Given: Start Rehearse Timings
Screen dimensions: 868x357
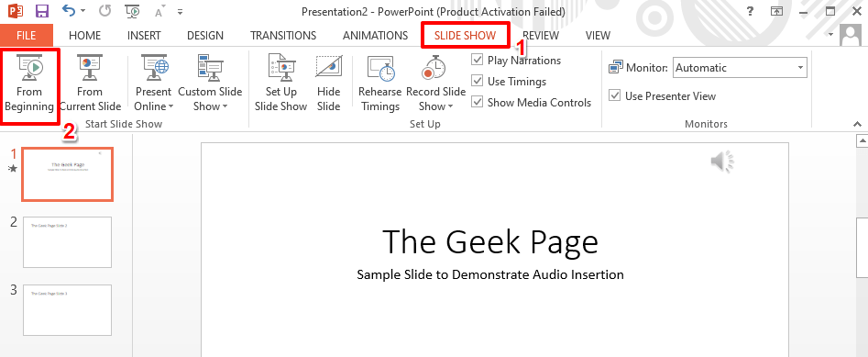Looking at the screenshot, I should pyautogui.click(x=379, y=84).
